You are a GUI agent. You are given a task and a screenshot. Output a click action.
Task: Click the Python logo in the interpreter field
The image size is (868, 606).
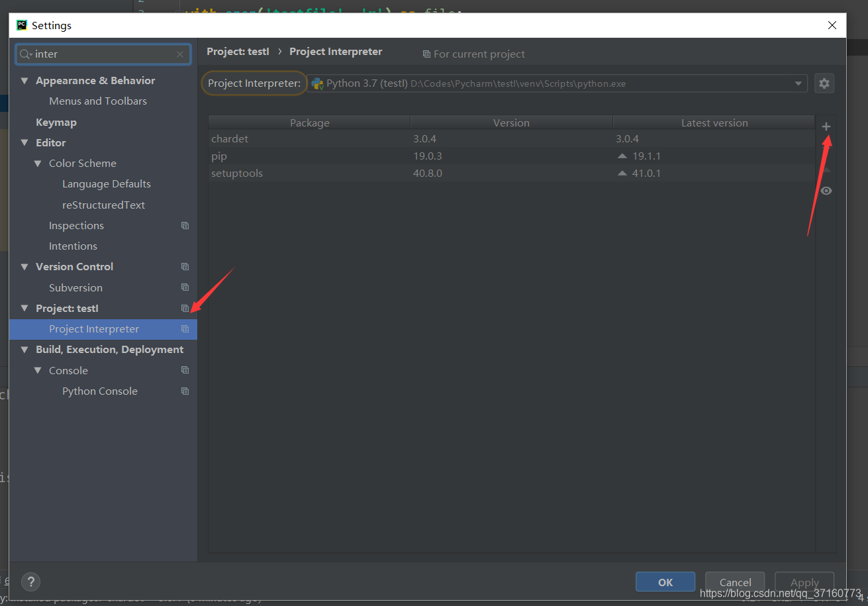pyautogui.click(x=317, y=83)
